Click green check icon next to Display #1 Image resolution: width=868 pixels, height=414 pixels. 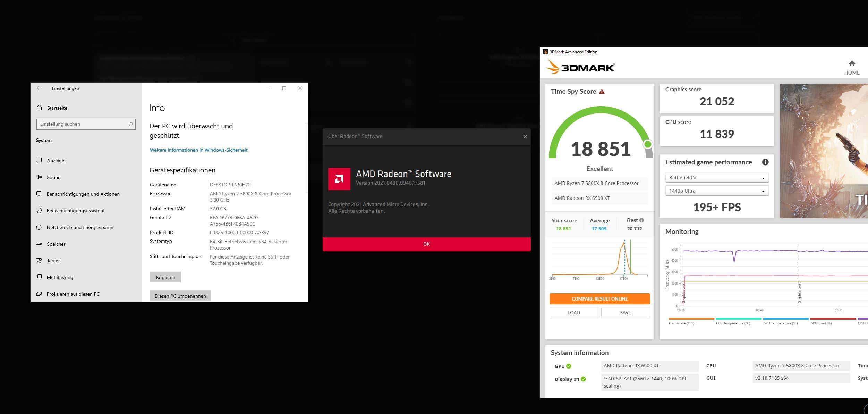[583, 379]
